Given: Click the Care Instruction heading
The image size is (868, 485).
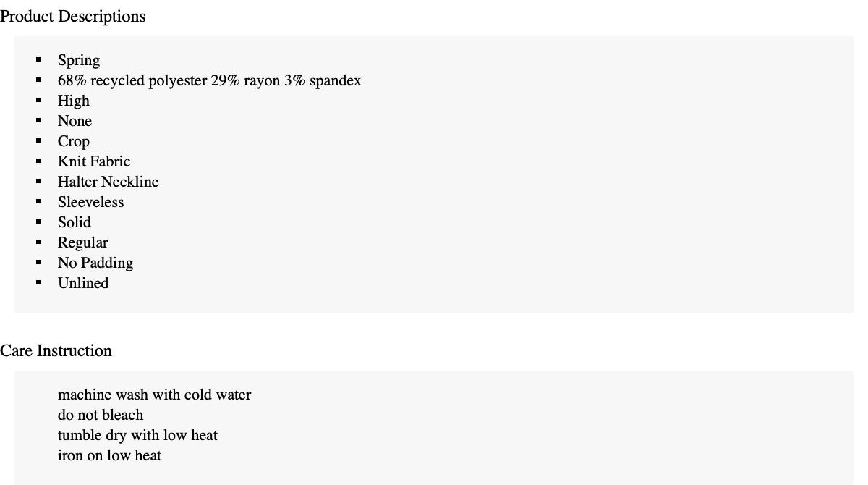Looking at the screenshot, I should 56,350.
